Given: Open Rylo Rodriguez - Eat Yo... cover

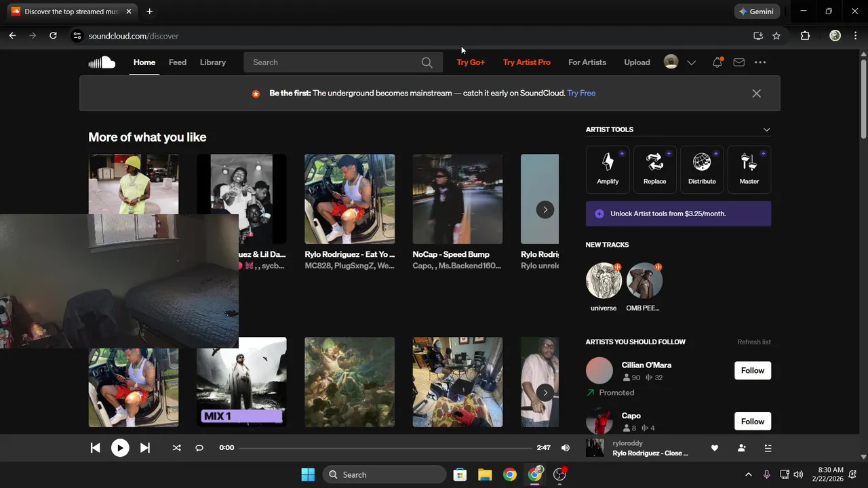Looking at the screenshot, I should point(350,199).
